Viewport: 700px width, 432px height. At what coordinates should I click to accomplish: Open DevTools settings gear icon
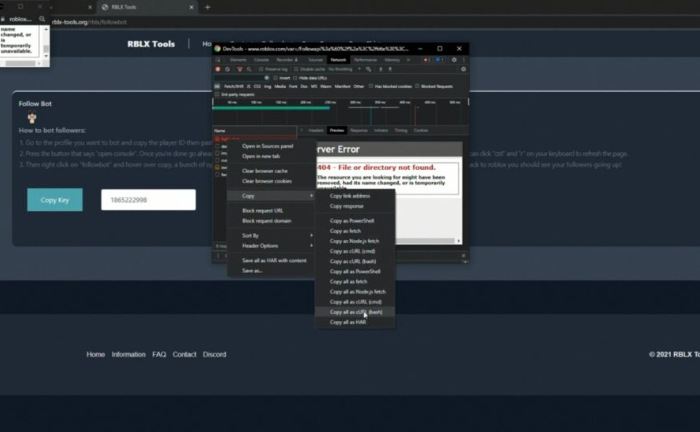(x=452, y=60)
